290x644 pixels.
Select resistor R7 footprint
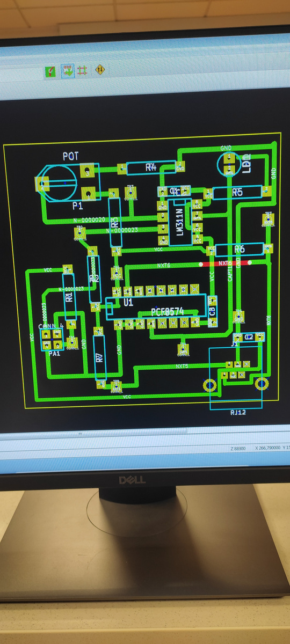point(99,358)
